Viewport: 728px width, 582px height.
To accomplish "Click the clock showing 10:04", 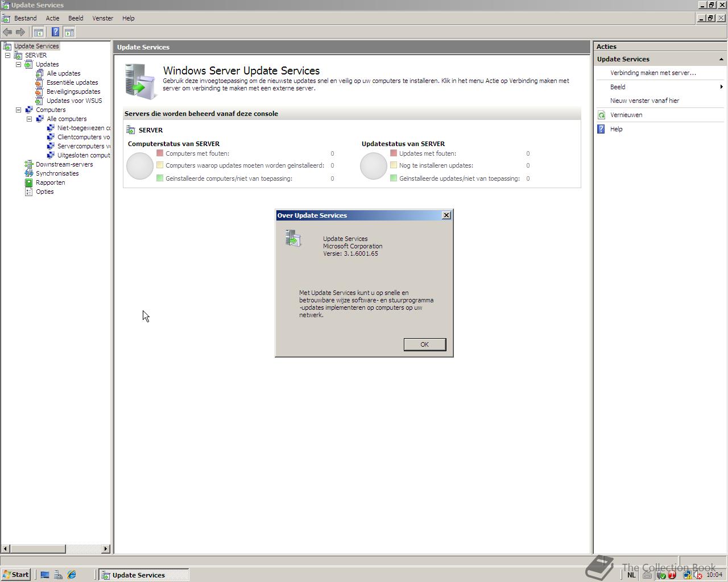I will tap(714, 575).
